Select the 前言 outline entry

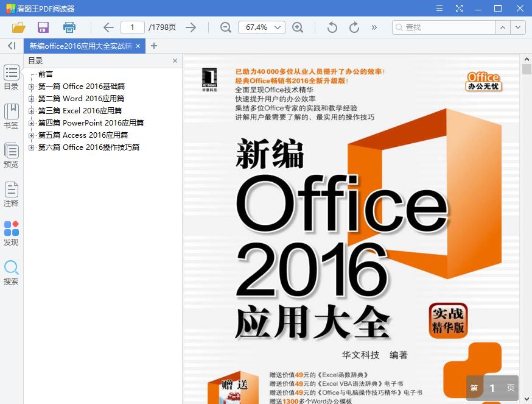pyautogui.click(x=46, y=74)
